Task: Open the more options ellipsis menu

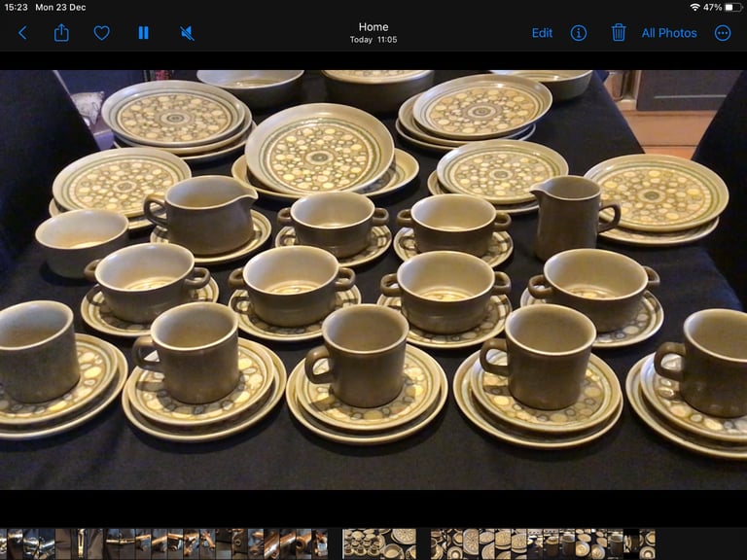Action: (723, 33)
